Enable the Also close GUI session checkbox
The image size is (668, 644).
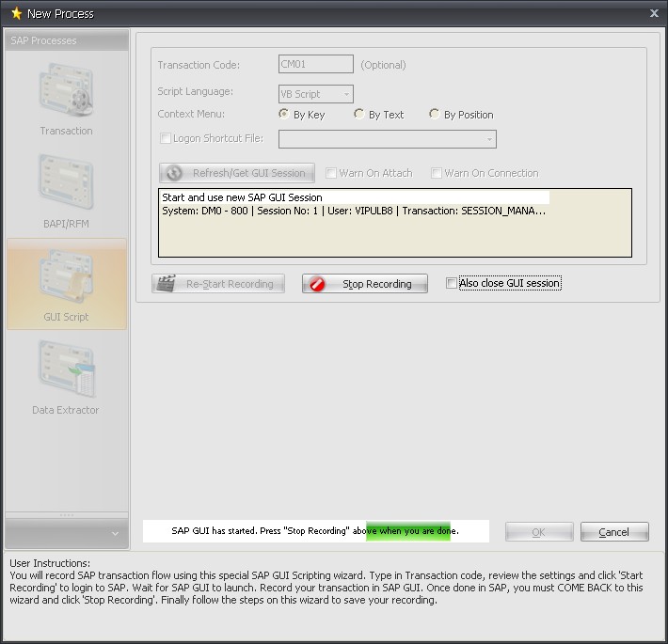pos(452,283)
